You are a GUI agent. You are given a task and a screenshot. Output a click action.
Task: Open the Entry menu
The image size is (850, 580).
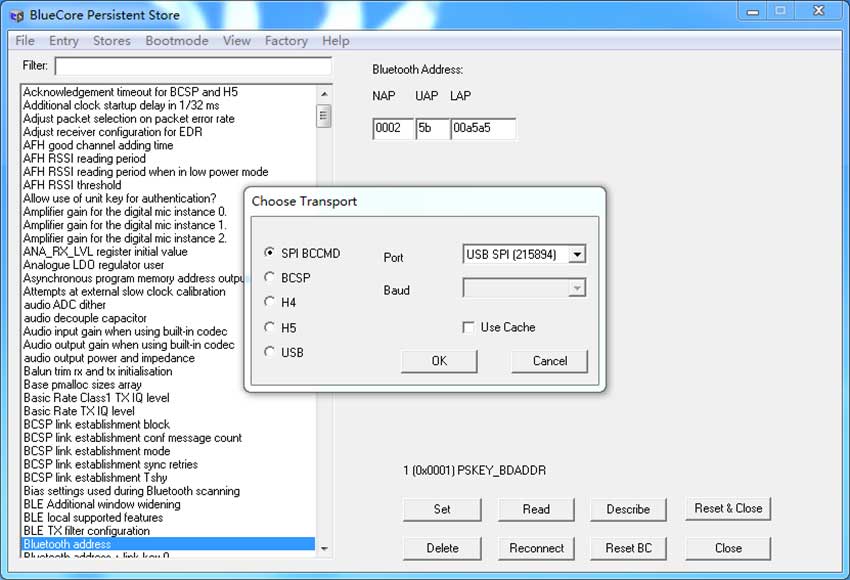coord(64,41)
